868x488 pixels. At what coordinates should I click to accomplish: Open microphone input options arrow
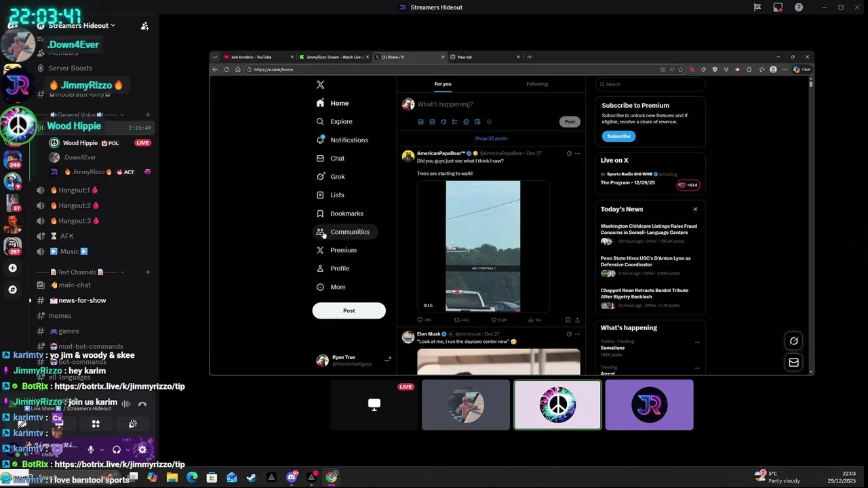(x=102, y=449)
